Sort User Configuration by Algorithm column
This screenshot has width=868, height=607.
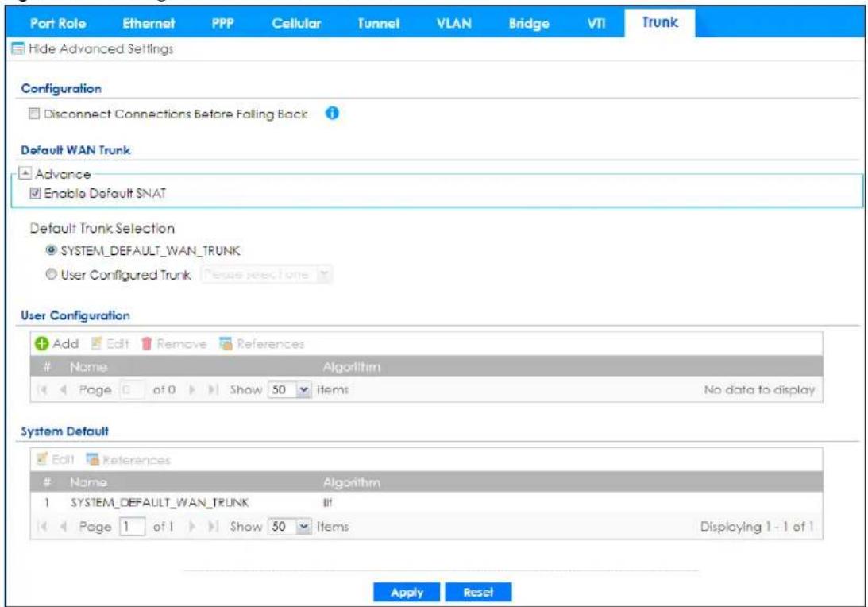(352, 366)
